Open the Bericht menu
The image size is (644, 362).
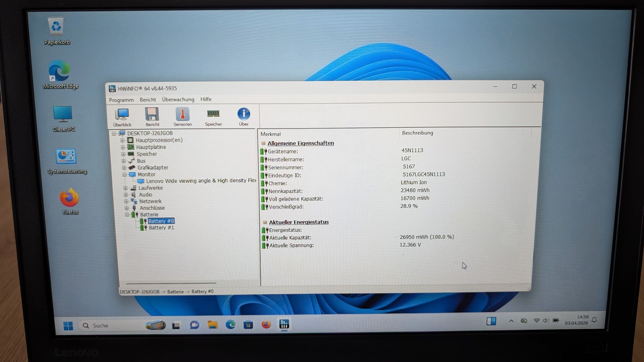148,100
